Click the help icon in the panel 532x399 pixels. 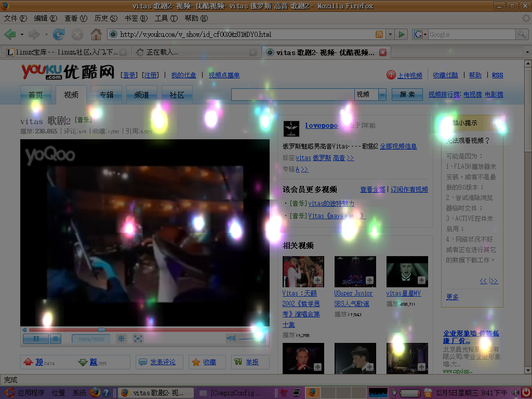click(106, 393)
